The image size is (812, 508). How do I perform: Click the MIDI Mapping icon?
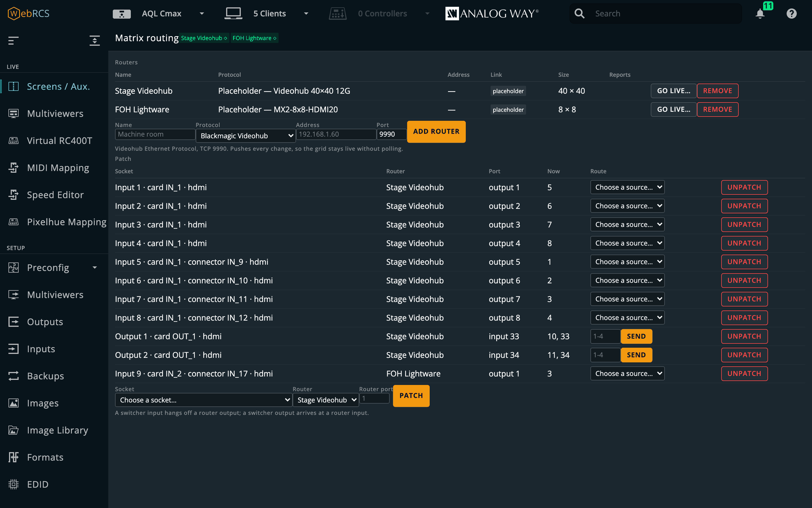[14, 168]
